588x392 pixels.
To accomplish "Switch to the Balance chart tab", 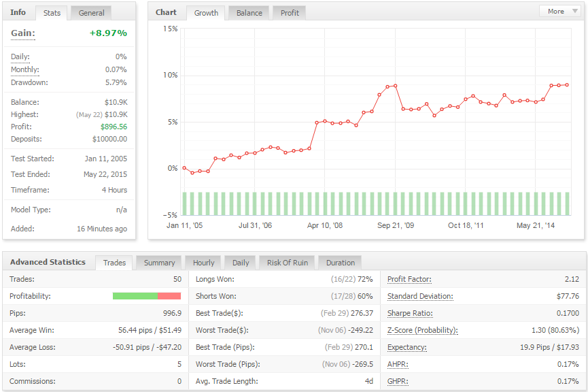I will tap(249, 13).
